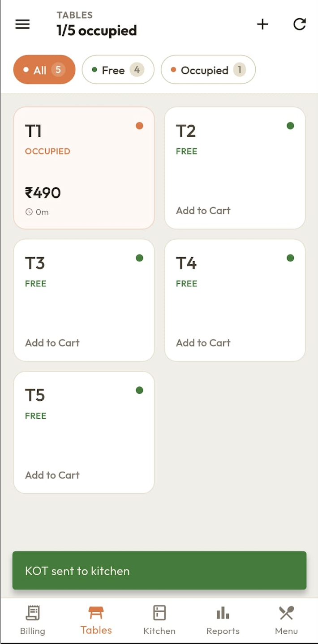This screenshot has height=644, width=318.
Task: Open Reports bar chart icon
Action: click(x=223, y=613)
